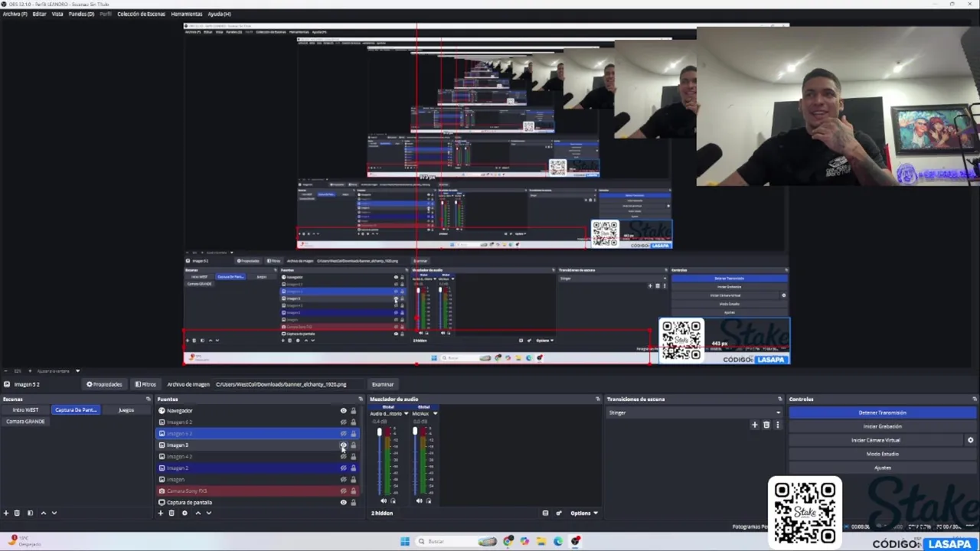Screen dimensions: 980x551
Task: Select the Navegador source
Action: (256, 411)
